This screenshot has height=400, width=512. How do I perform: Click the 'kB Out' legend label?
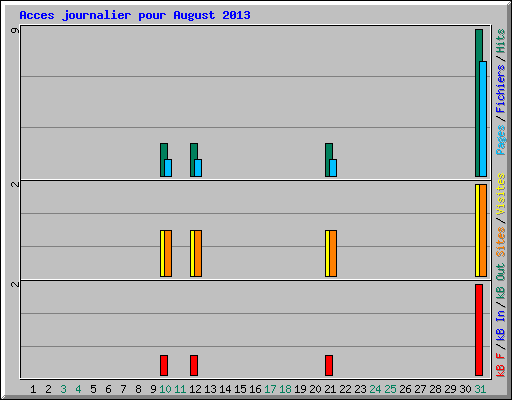501,282
